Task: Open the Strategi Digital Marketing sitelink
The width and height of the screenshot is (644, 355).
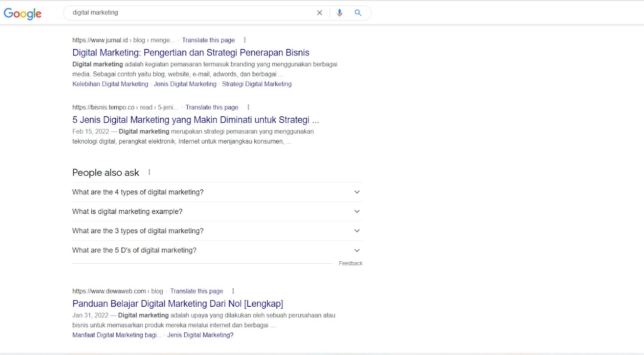Action: coord(257,84)
